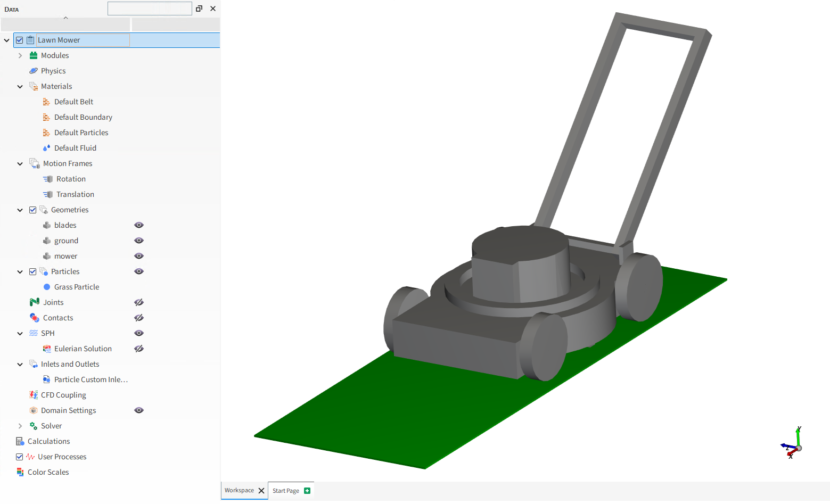Uncheck the Geometries checkbox
The width and height of the screenshot is (830, 504).
tap(33, 210)
